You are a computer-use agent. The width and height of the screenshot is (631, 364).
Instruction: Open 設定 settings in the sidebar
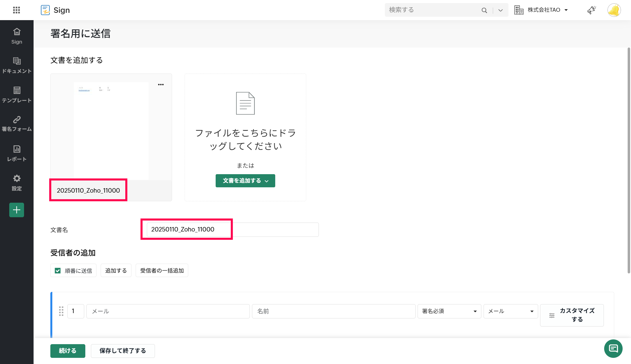click(17, 183)
